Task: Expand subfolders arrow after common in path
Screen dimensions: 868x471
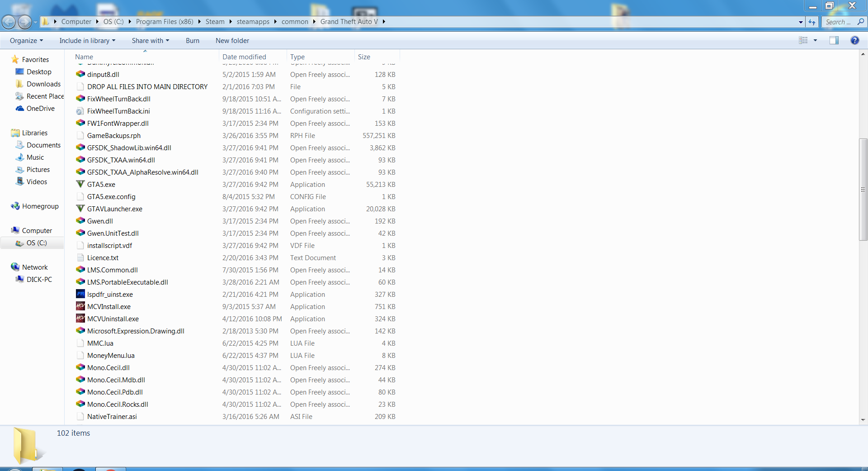Action: coord(314,21)
